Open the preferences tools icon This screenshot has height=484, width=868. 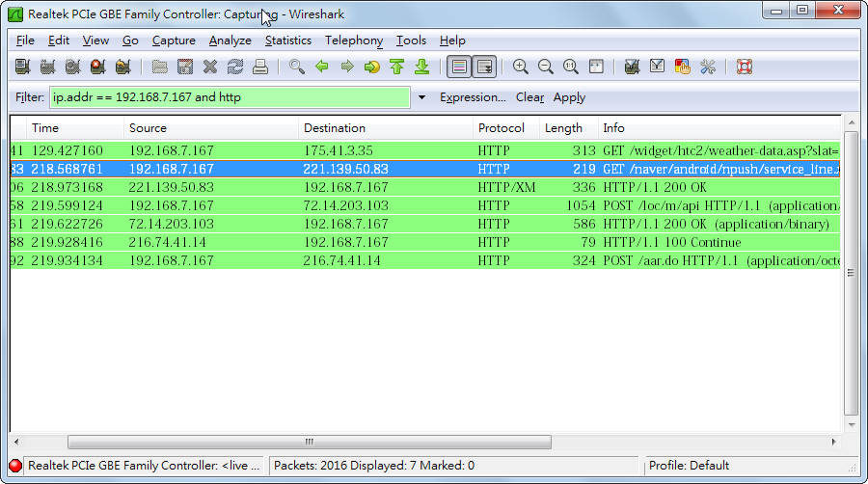coord(708,67)
